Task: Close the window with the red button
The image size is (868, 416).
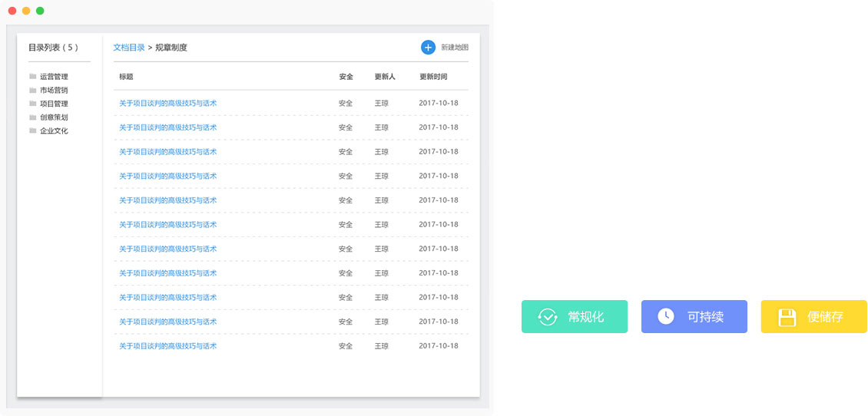Action: [12, 11]
